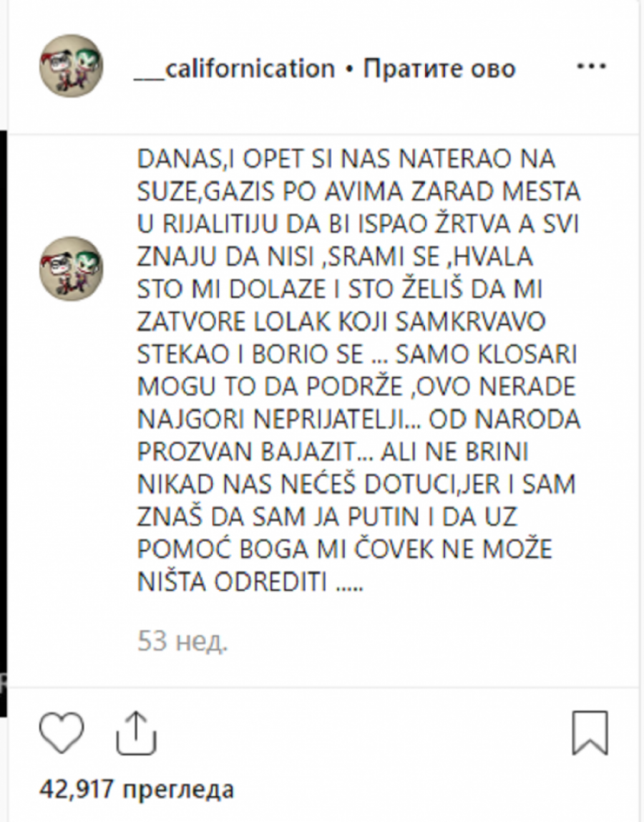Click the dark media strip at left edge
The height and width of the screenshot is (822, 644).
pyautogui.click(x=4, y=424)
